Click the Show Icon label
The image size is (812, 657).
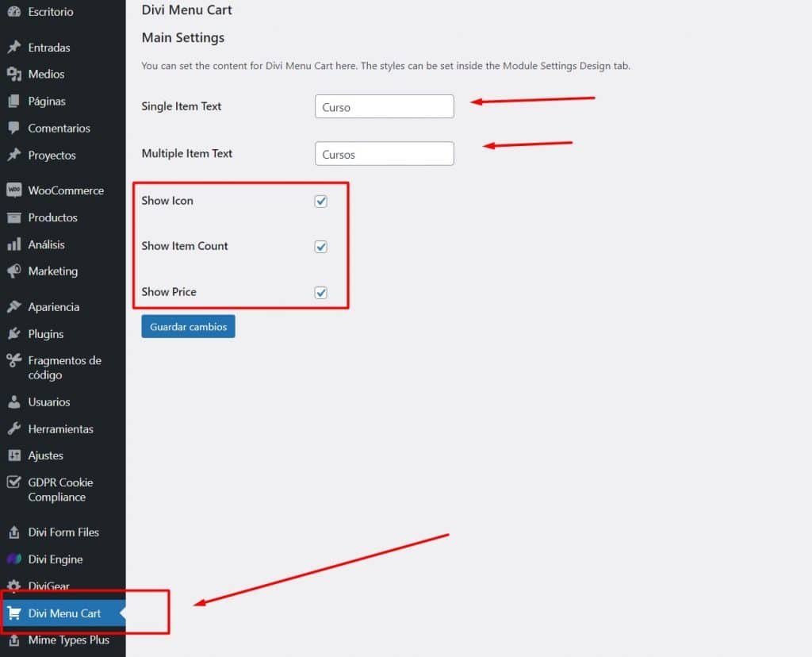click(x=167, y=201)
